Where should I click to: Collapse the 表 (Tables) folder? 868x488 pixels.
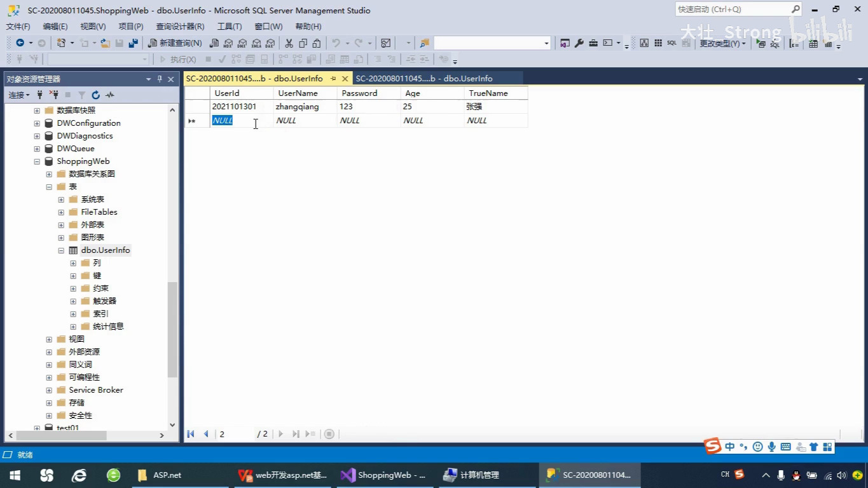coord(49,187)
